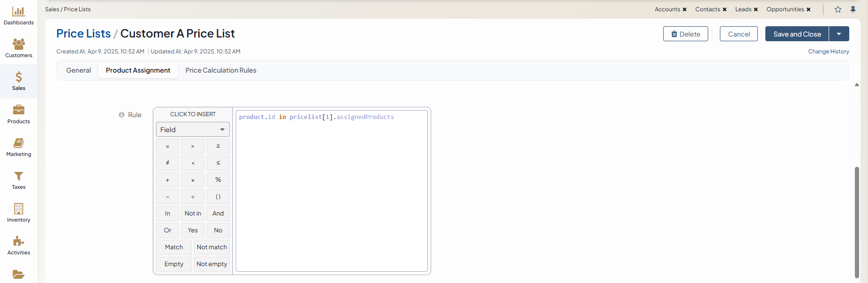Switch to the General tab
This screenshot has width=868, height=283.
pos(78,70)
